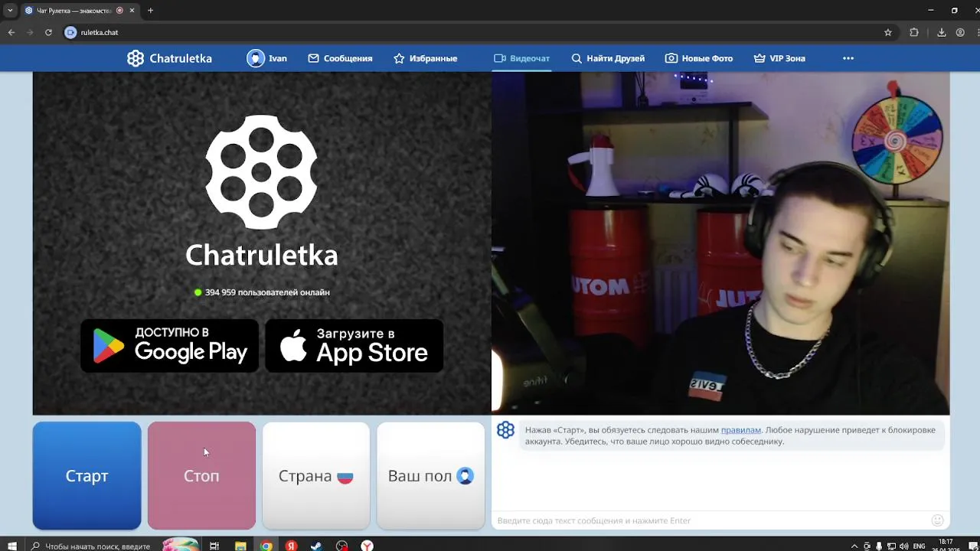The width and height of the screenshot is (980, 551).
Task: Reload the current page
Action: (x=48, y=32)
